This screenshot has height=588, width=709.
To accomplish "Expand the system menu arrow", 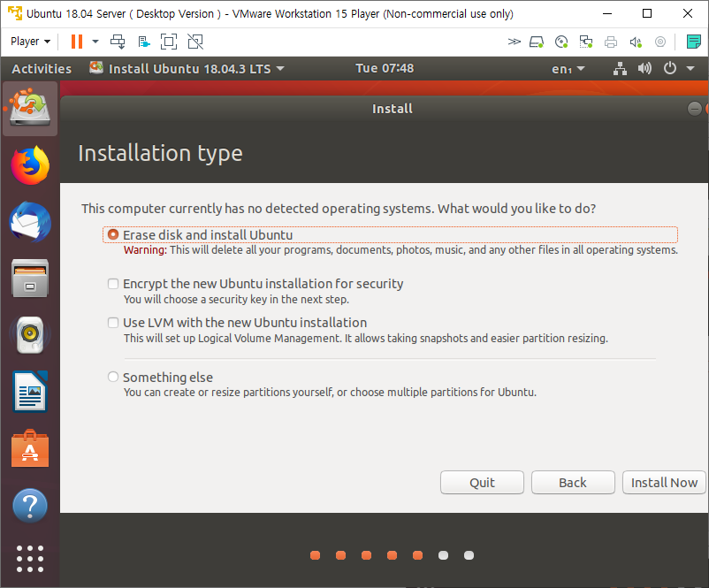I will (x=690, y=69).
